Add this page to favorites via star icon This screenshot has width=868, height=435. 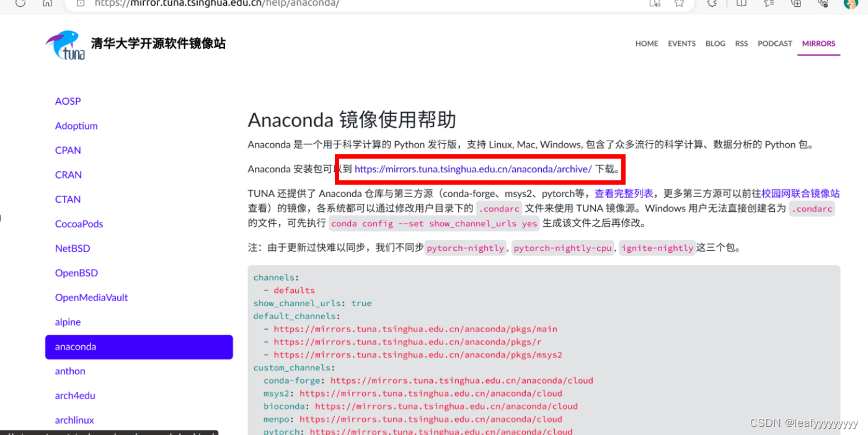pyautogui.click(x=680, y=4)
